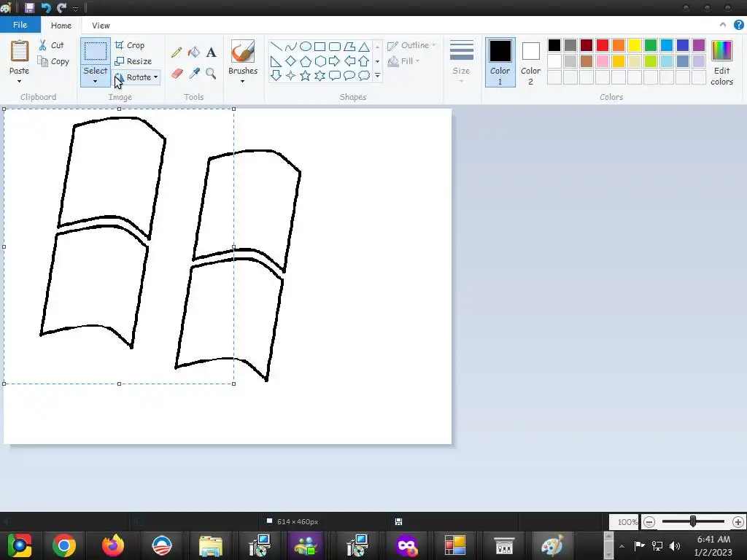Click the Resize button
The image size is (747, 560).
click(133, 61)
